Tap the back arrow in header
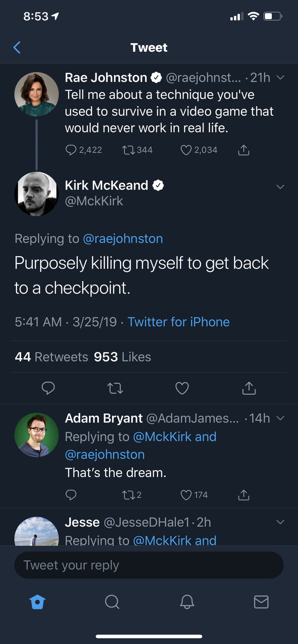 point(17,47)
